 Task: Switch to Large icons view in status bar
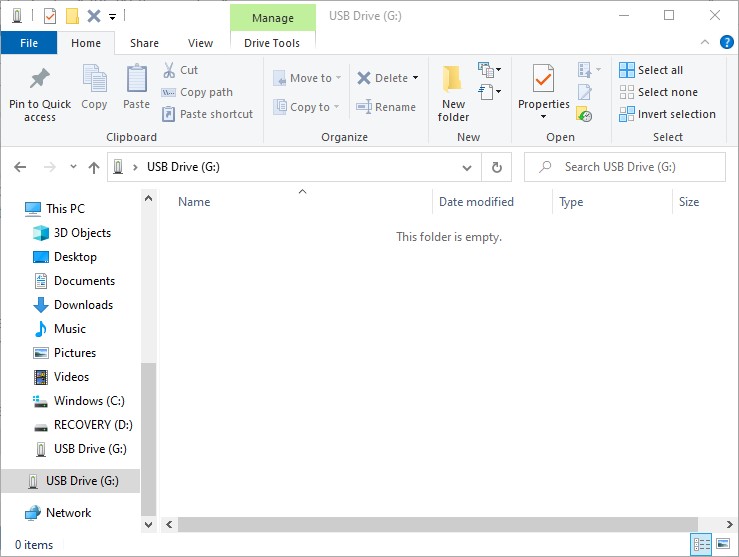point(723,544)
